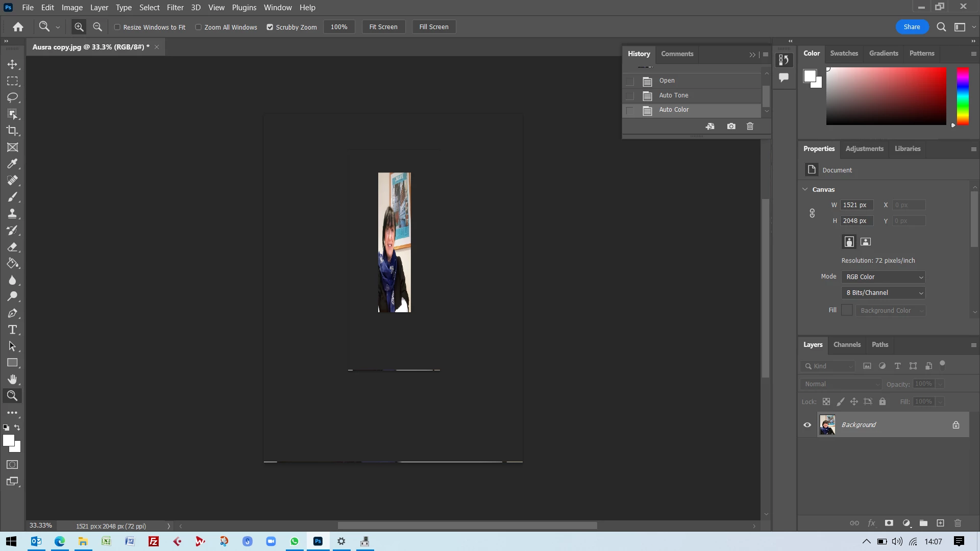
Task: Open the Filter menu
Action: 175,8
